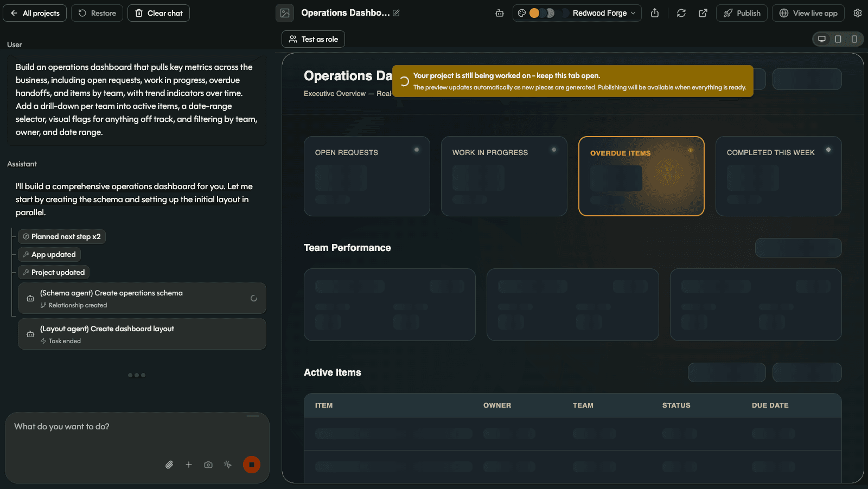Select the Overdue Items card
Viewport: 868px width, 489px height.
click(641, 176)
